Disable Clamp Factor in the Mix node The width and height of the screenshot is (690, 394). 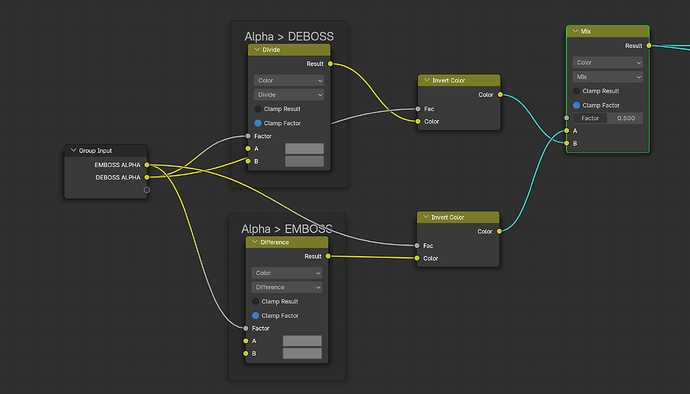pos(576,105)
